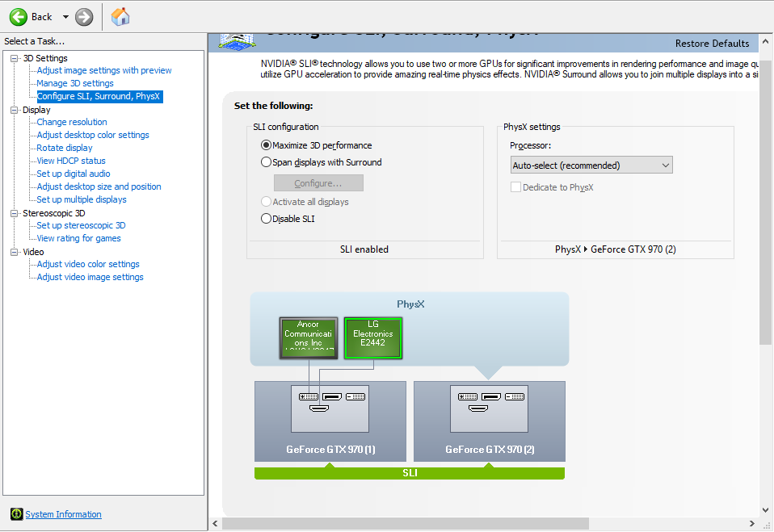Open Set up stereoscopic 3D
774x532 pixels.
tap(81, 225)
